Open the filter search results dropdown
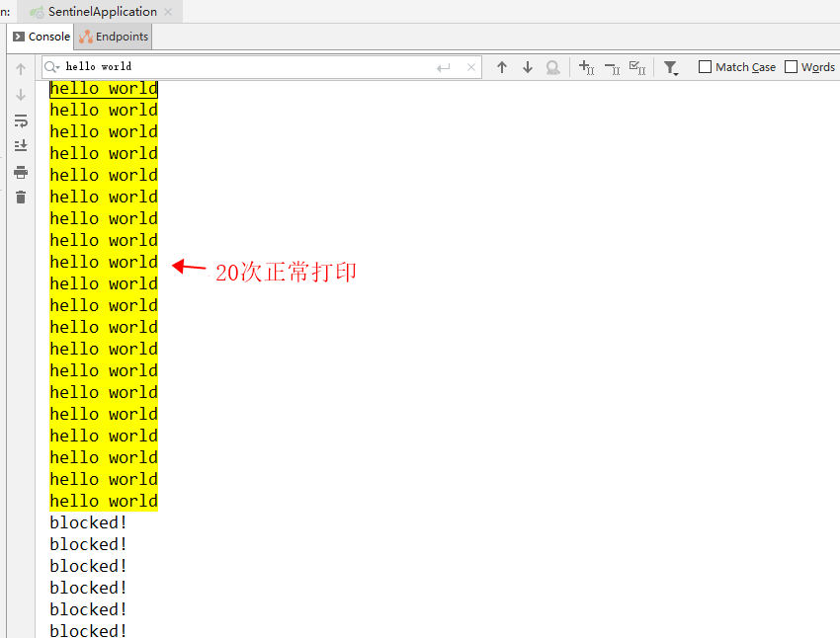Screen dimensions: 840x638 click(671, 66)
